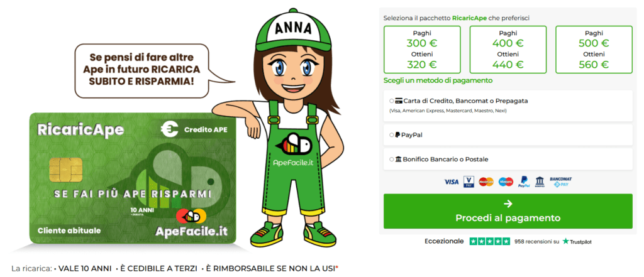The height and width of the screenshot is (277, 644).
Task: Click the RicaricApe green card image
Action: (x=133, y=178)
